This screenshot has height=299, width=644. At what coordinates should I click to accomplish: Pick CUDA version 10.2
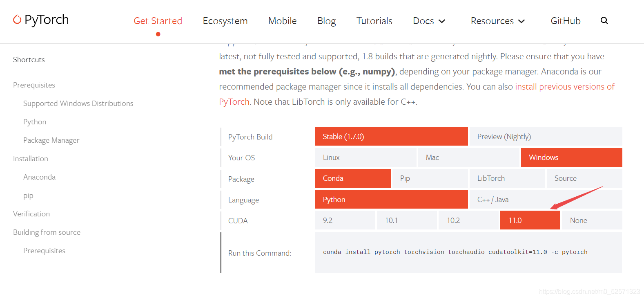468,220
